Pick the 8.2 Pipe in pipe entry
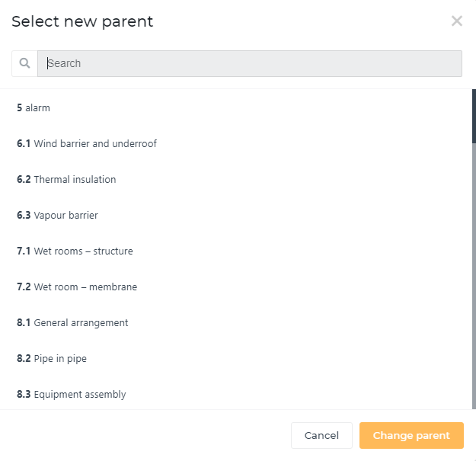The height and width of the screenshot is (461, 476). tap(235, 358)
